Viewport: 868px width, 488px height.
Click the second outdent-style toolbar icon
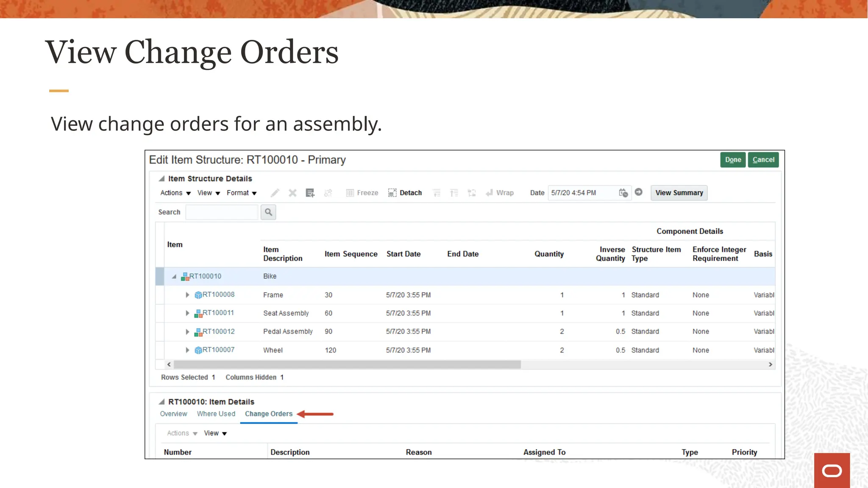click(x=454, y=193)
